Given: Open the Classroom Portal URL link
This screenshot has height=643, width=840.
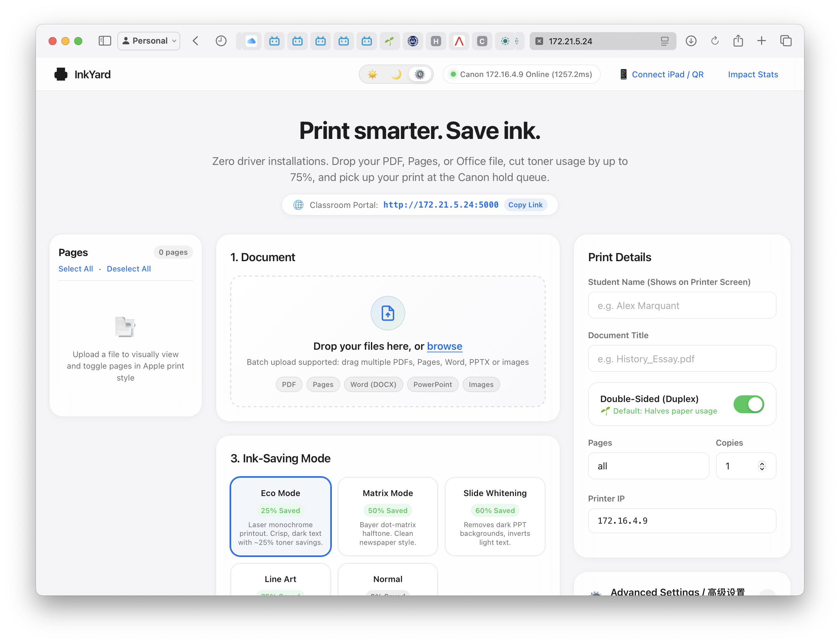Looking at the screenshot, I should (441, 205).
